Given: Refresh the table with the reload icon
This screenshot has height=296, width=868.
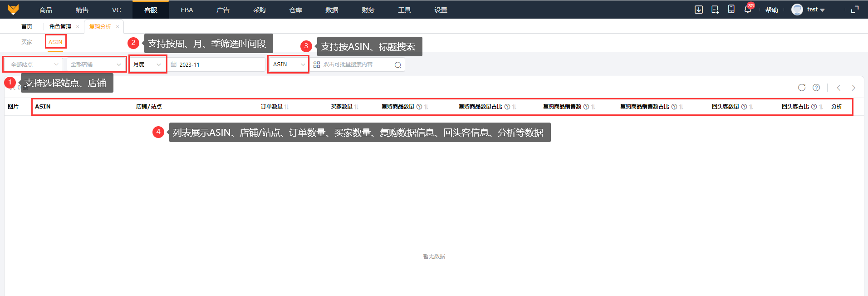Looking at the screenshot, I should [x=802, y=88].
